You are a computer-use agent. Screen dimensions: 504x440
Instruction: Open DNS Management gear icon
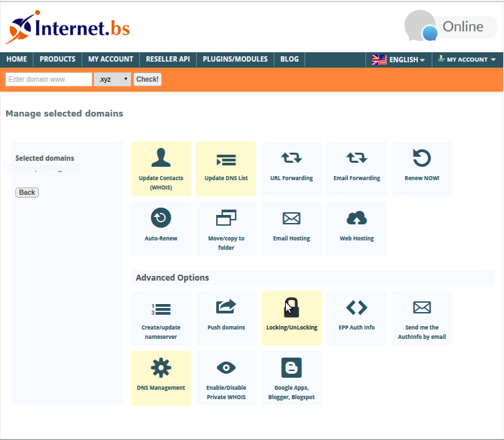click(x=161, y=368)
